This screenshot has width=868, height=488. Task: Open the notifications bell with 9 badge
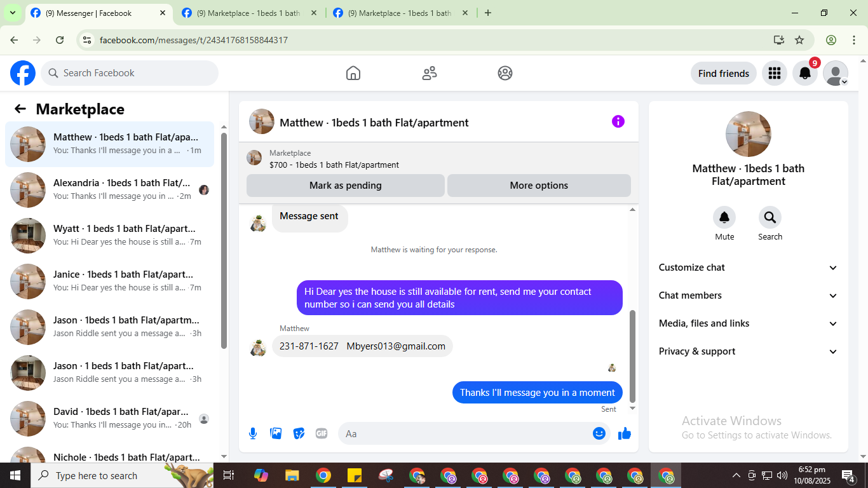805,73
